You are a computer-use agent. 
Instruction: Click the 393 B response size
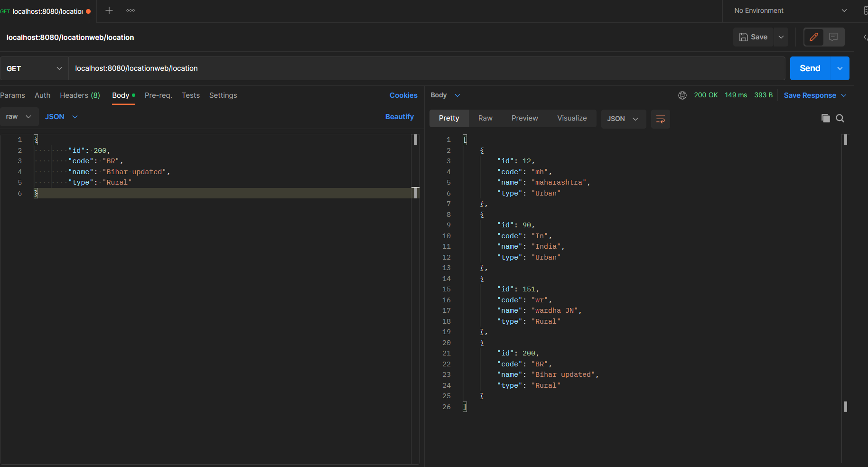click(763, 95)
